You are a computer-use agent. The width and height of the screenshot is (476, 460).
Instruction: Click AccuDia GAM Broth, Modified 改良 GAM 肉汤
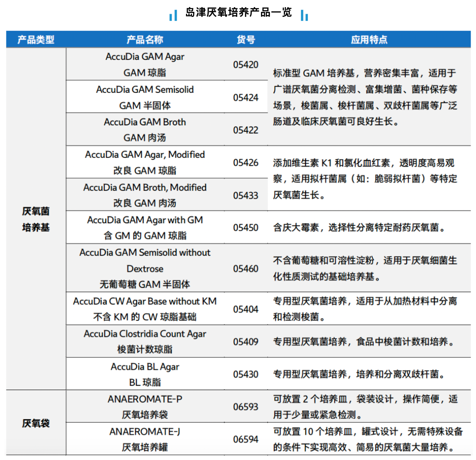point(145,195)
